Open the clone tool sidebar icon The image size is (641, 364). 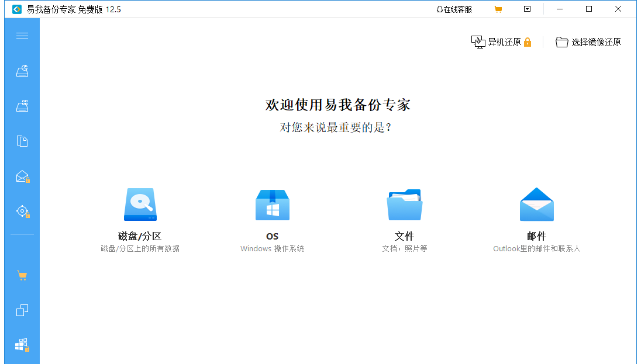point(22,310)
